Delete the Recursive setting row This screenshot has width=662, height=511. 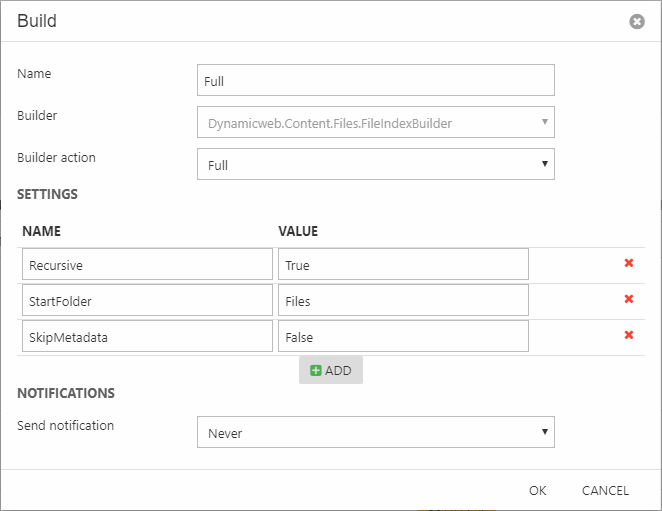629,263
